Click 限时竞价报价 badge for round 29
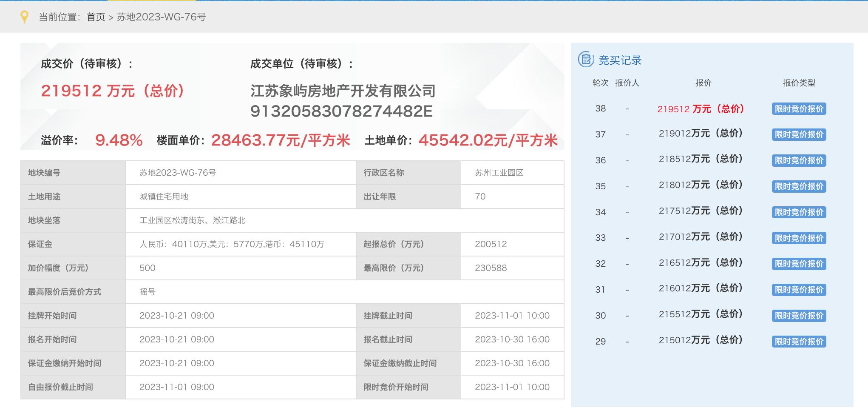868x416 pixels. click(799, 342)
